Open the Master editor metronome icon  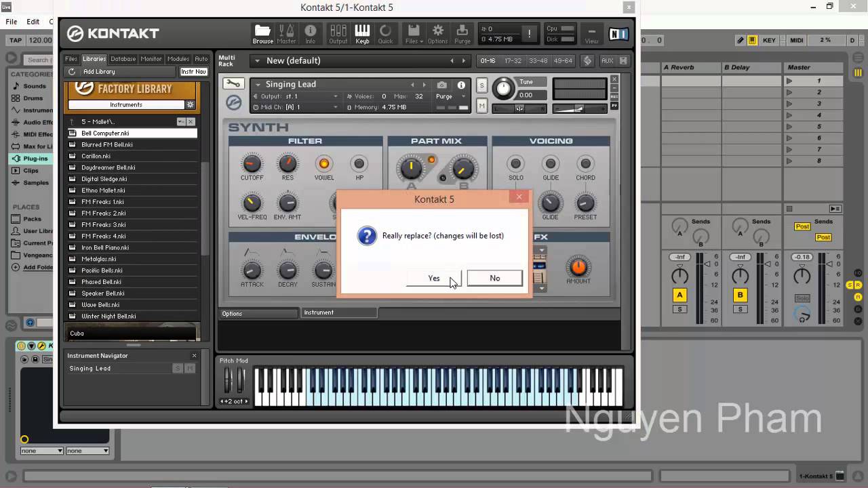286,34
